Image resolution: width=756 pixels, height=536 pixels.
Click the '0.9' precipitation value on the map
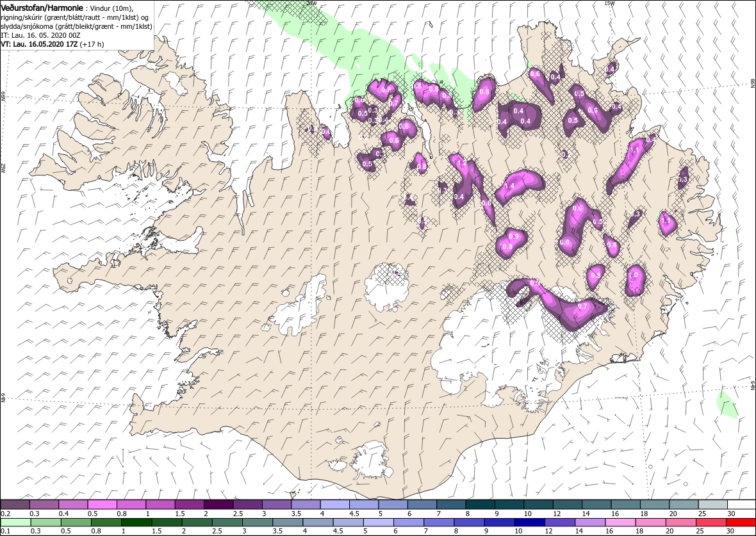tap(514, 236)
